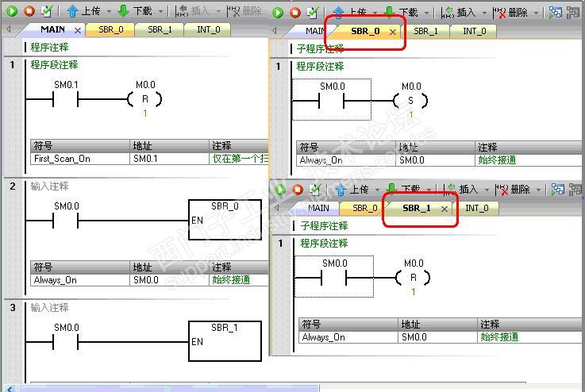Click the SM0.1 address cell in the symbol table
The height and width of the screenshot is (392, 585).
[169, 159]
